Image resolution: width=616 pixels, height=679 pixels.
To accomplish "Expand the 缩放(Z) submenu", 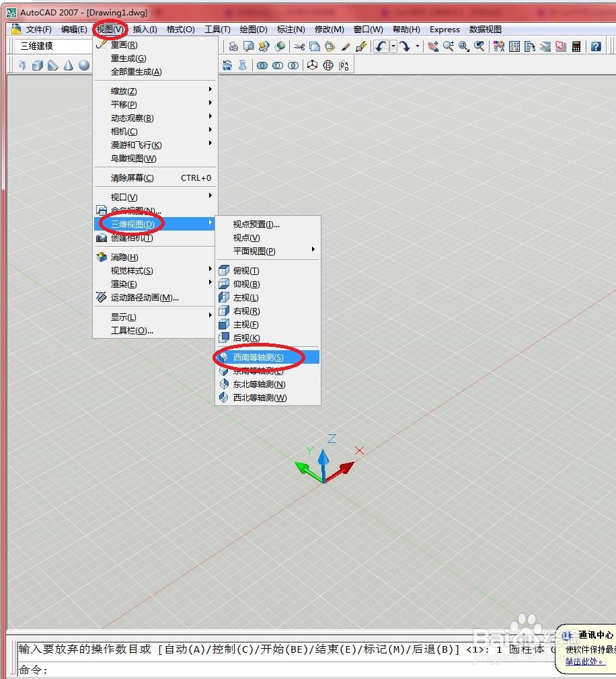I will 155,91.
